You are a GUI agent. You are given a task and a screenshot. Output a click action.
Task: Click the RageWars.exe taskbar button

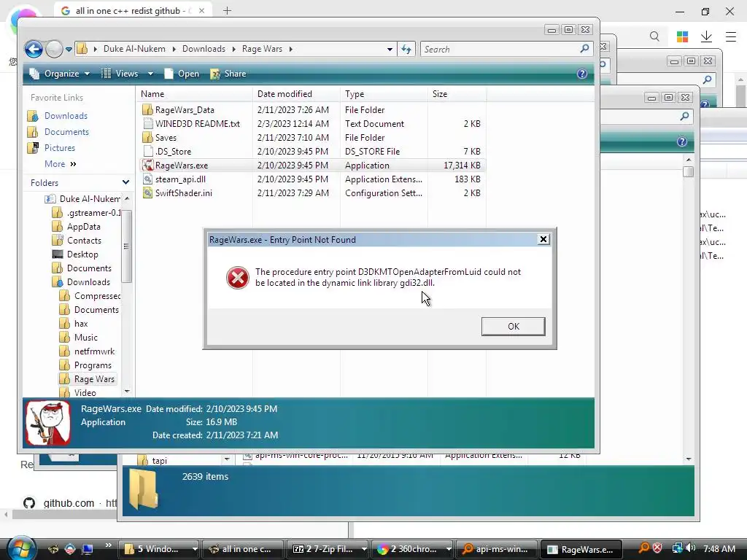581,549
